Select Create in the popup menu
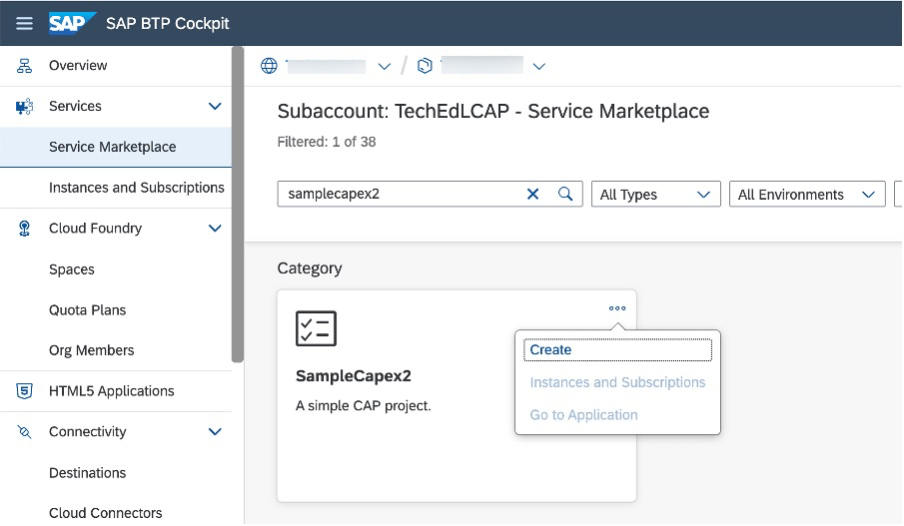This screenshot has width=904, height=526. pos(617,350)
